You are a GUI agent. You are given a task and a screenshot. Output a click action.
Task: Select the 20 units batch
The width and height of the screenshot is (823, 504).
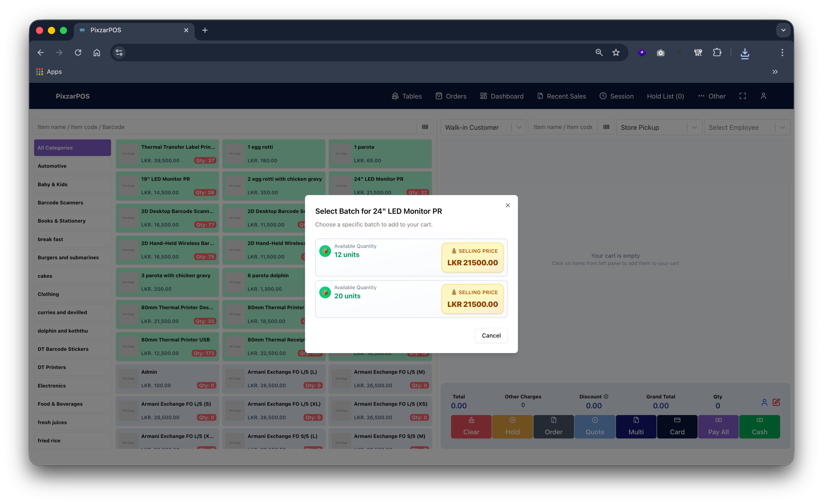(411, 299)
